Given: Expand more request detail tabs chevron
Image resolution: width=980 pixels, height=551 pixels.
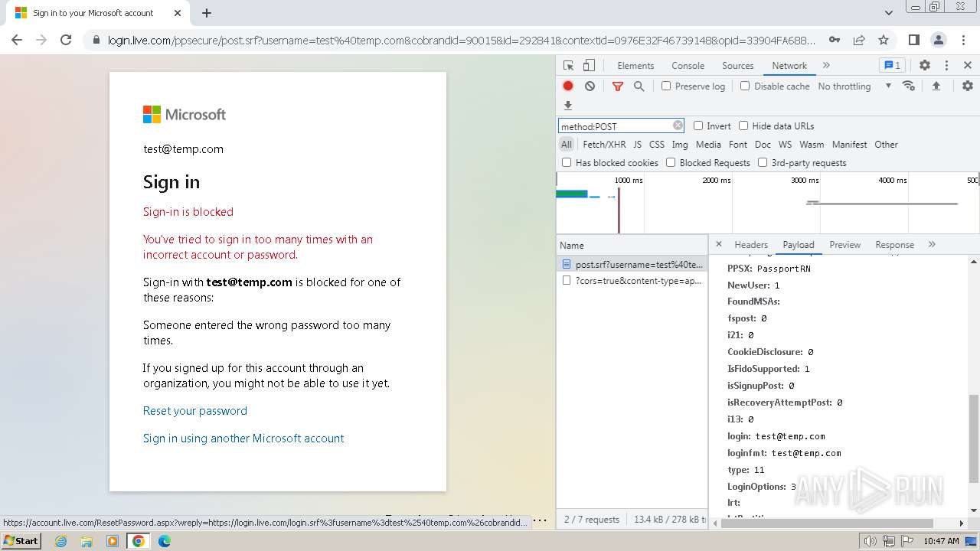Looking at the screenshot, I should (x=932, y=244).
